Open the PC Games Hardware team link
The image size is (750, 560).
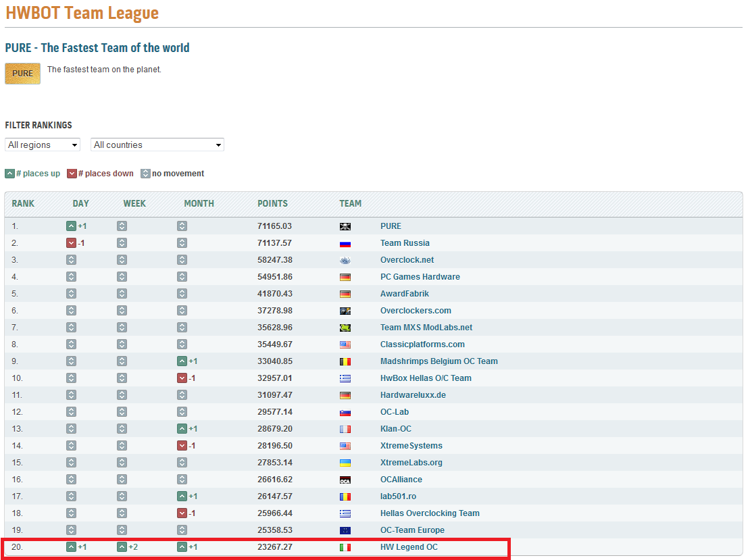pos(420,277)
